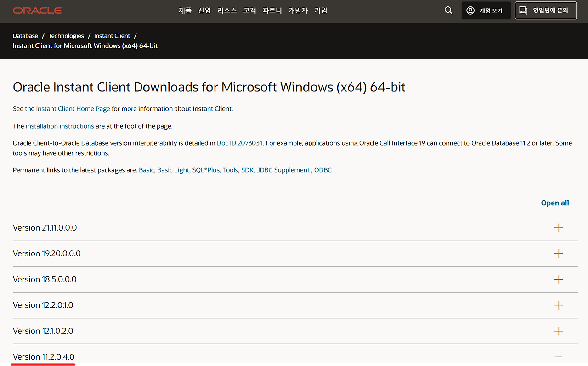This screenshot has height=366, width=588.
Task: Click the Basic package permanent link
Action: (x=147, y=170)
